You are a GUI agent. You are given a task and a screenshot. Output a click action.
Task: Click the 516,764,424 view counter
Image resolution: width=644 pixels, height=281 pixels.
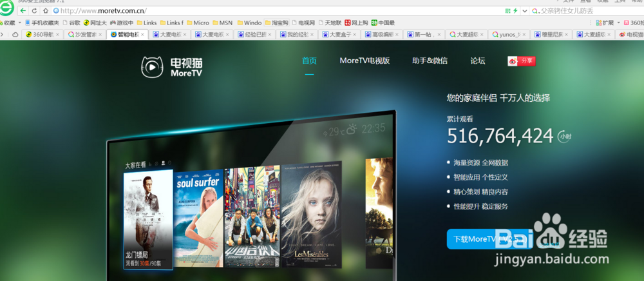[500, 136]
